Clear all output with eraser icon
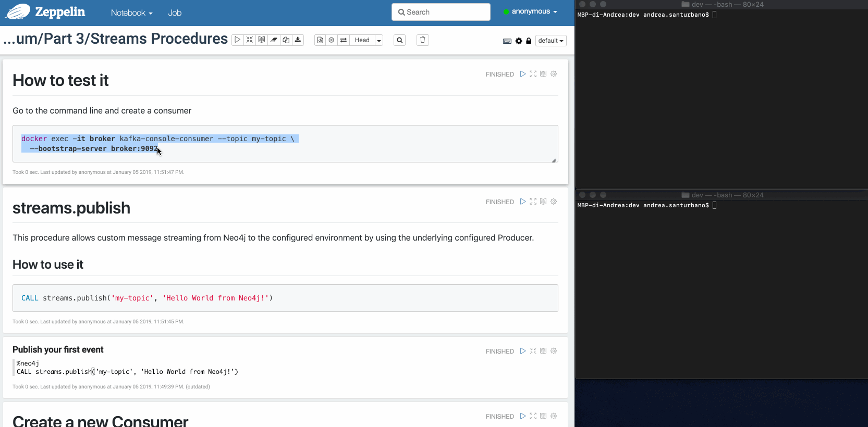 click(x=274, y=40)
